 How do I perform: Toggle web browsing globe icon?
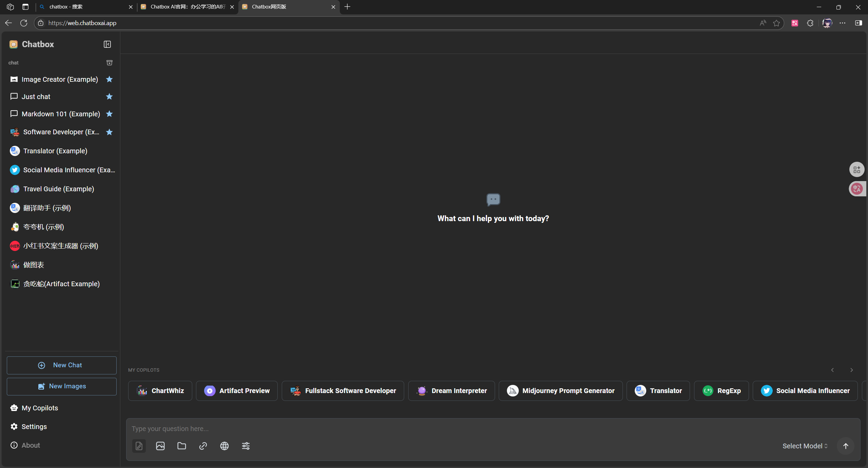(x=224, y=446)
